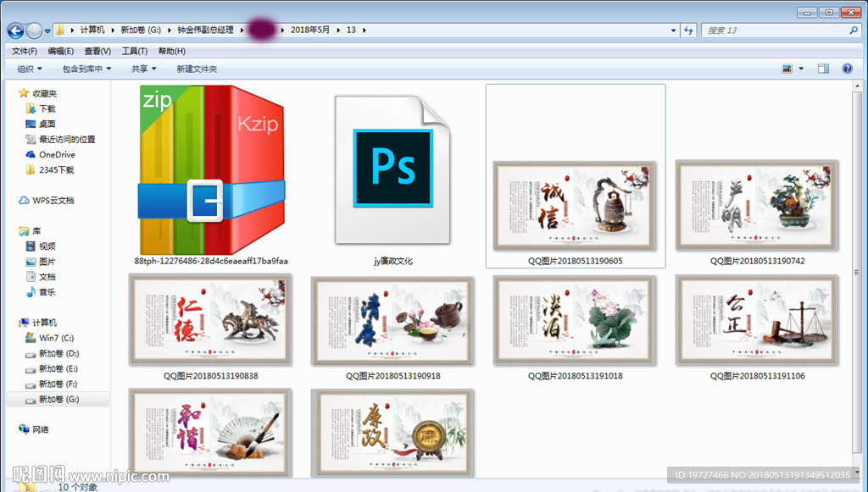Click the 新建文件夹 button
The image size is (868, 492).
click(197, 69)
